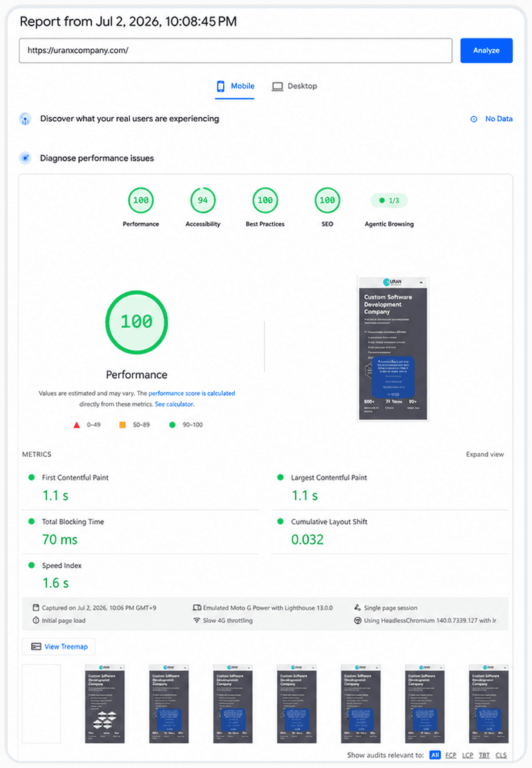Image resolution: width=532 pixels, height=768 pixels.
Task: Click the mobile phone icon
Action: coord(220,86)
